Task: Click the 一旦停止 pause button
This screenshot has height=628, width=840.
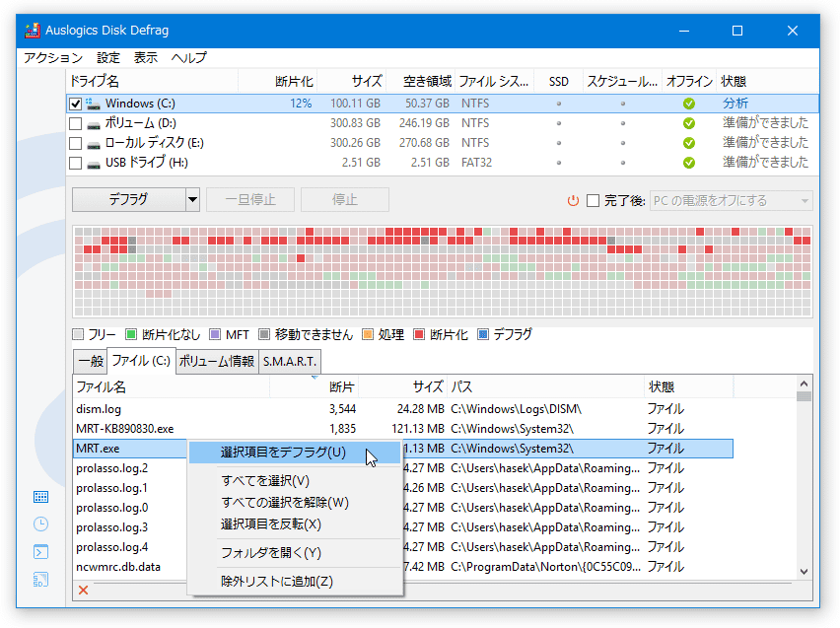Action: point(250,200)
